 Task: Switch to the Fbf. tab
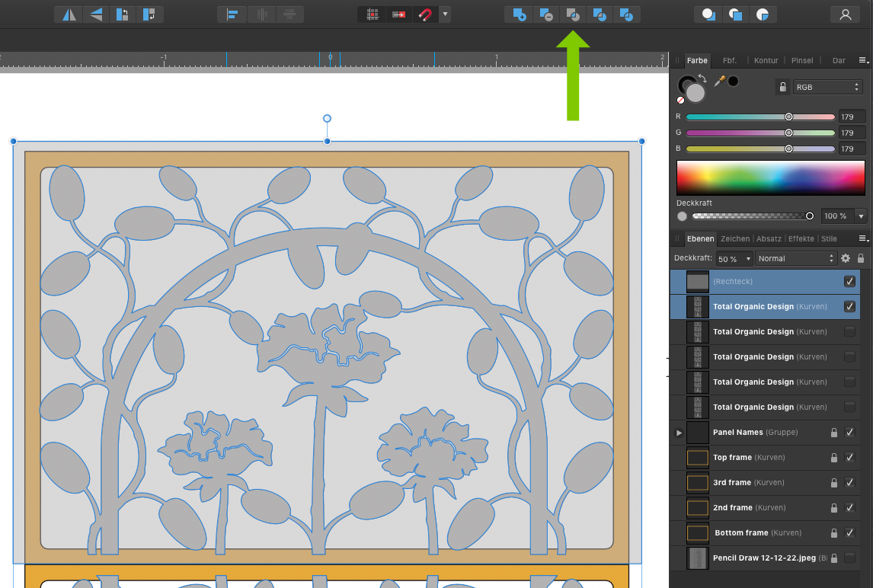tap(729, 60)
